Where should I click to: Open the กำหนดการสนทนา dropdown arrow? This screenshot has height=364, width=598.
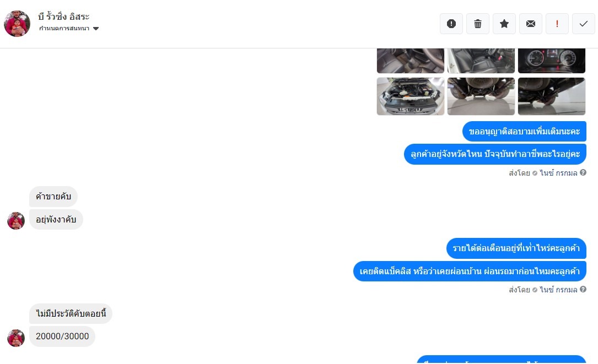coord(96,29)
